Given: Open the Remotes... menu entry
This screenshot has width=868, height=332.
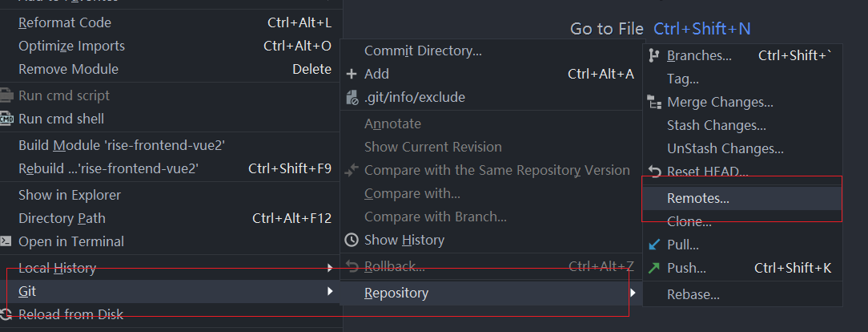Looking at the screenshot, I should click(742, 198).
